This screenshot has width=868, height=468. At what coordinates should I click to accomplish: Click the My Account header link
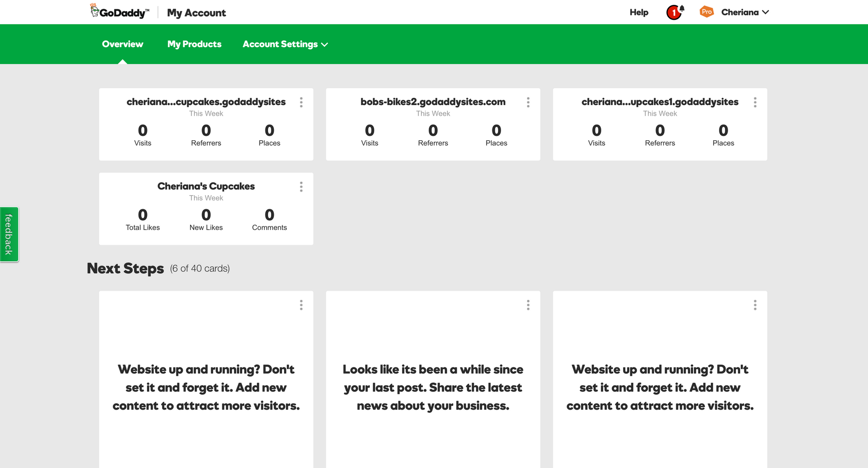(x=196, y=13)
